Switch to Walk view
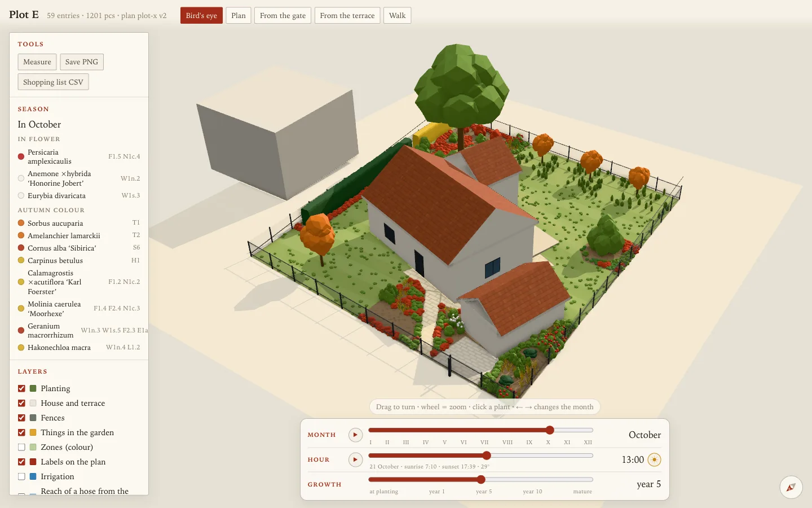The image size is (812, 508). tap(398, 15)
